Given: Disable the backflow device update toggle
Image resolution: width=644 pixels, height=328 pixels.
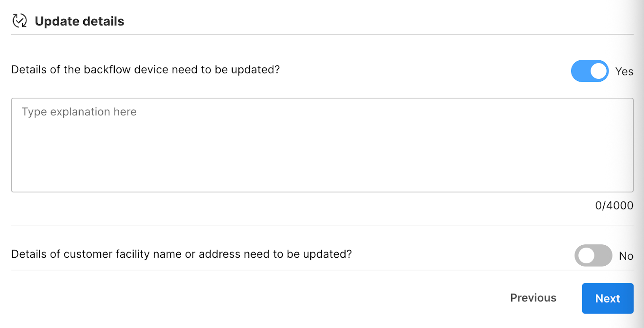Looking at the screenshot, I should (590, 71).
